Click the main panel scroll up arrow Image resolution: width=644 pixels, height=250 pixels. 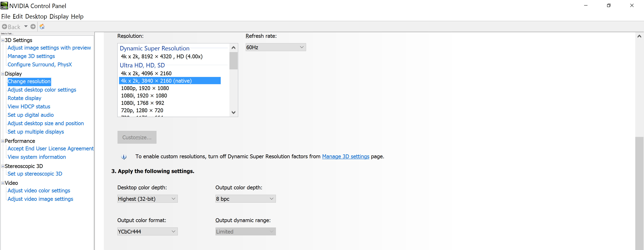(x=639, y=36)
